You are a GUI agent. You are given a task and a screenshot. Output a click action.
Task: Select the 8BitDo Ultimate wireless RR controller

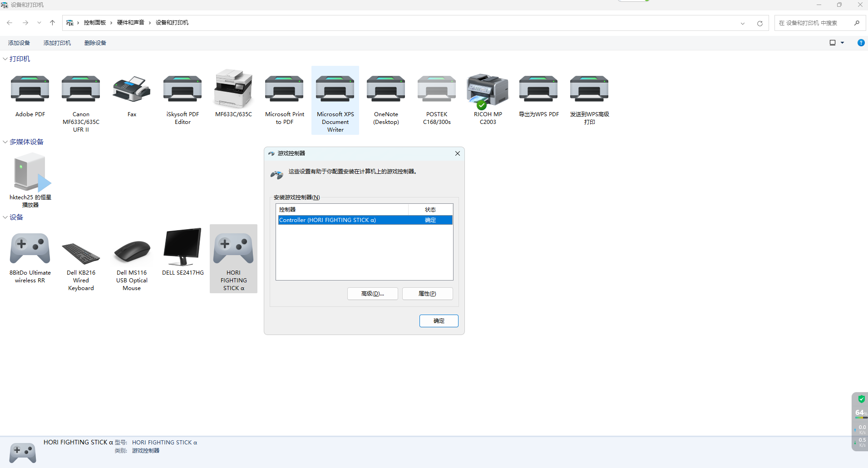click(30, 248)
